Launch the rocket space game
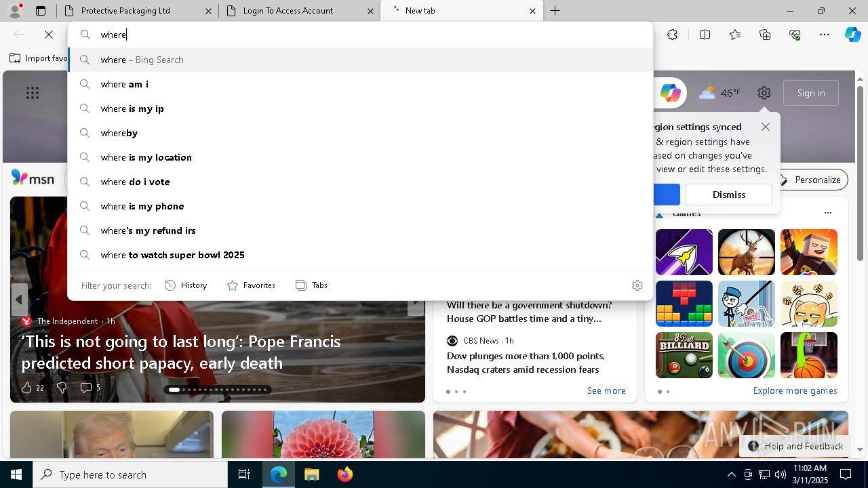 (x=684, y=251)
